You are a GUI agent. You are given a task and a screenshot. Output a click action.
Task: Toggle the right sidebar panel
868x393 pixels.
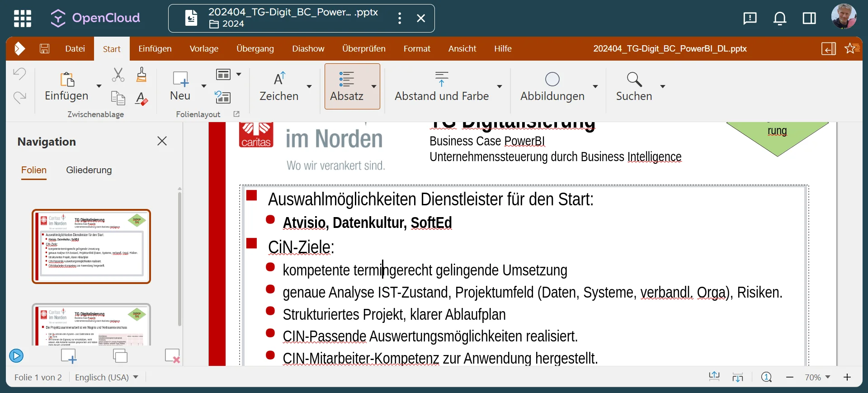point(809,18)
